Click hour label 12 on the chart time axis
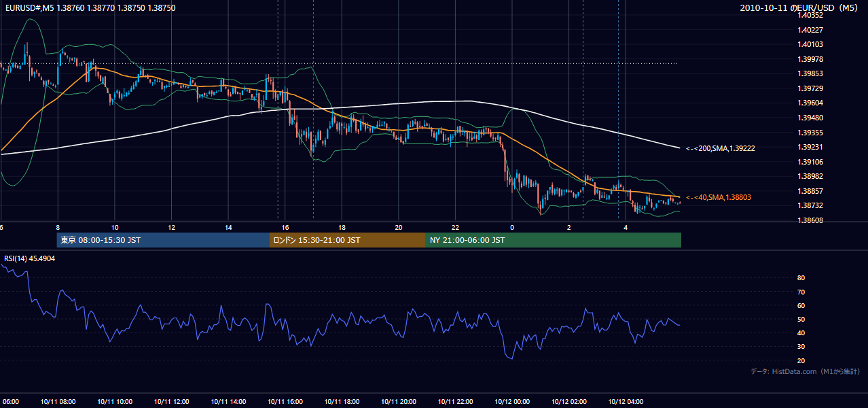 pyautogui.click(x=172, y=228)
